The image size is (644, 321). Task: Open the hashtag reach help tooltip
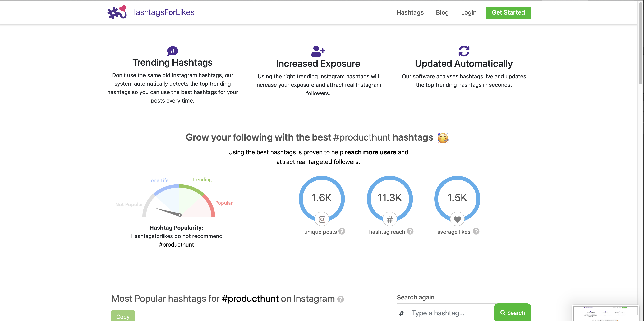click(x=410, y=231)
